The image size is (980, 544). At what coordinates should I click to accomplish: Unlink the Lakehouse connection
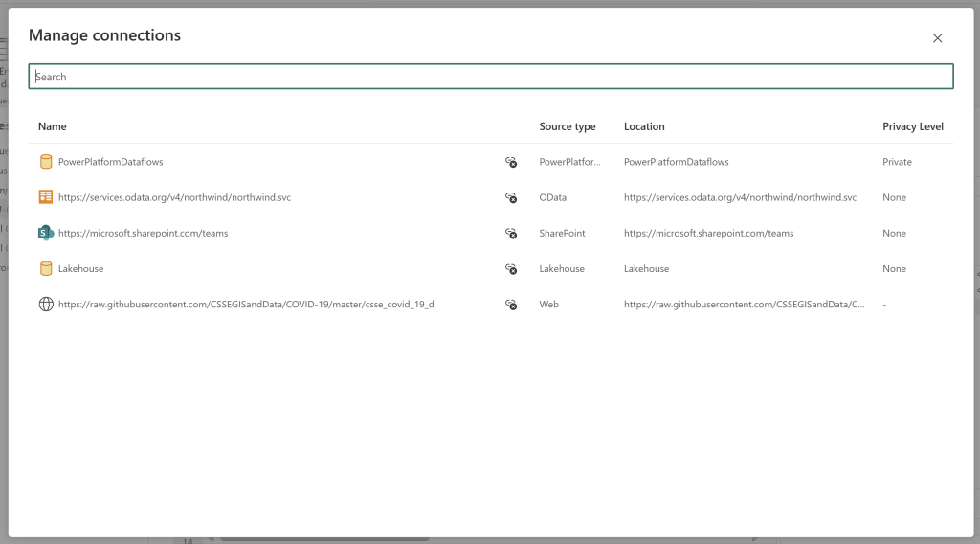(511, 269)
